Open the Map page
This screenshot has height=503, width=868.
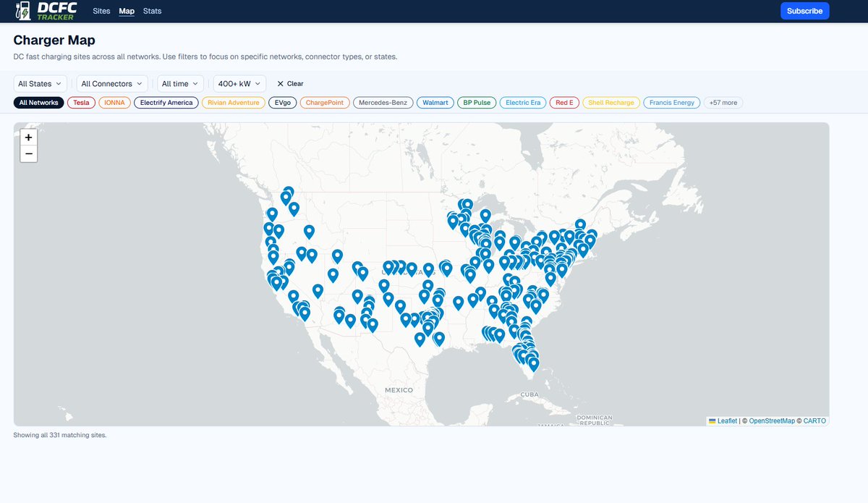click(127, 11)
